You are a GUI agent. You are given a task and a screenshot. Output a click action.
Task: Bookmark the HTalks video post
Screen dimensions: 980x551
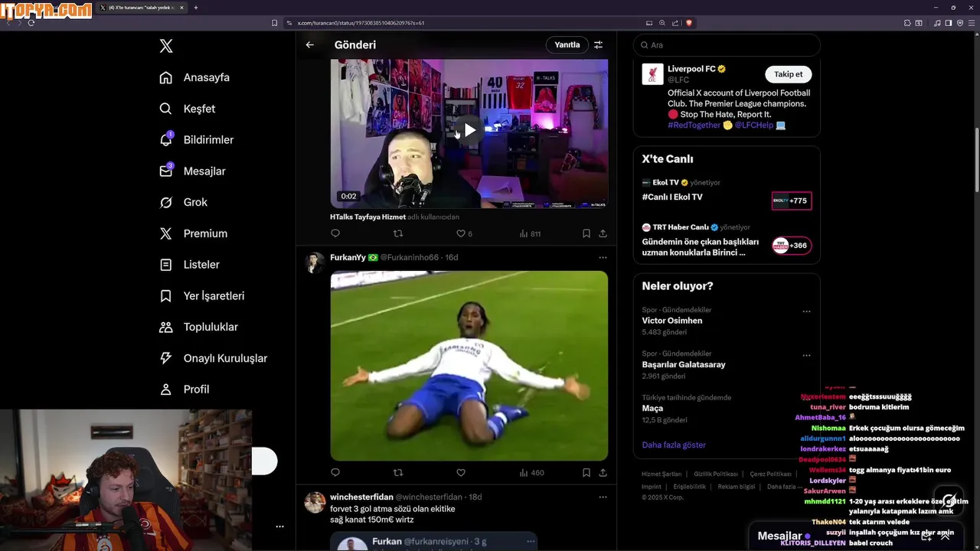coord(586,233)
